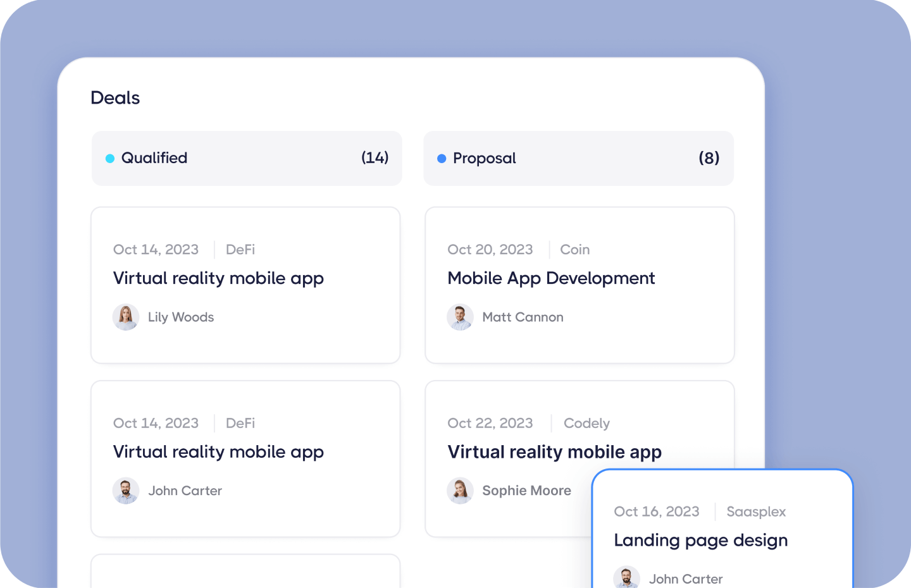Click John Carter's avatar in Qualified column

(126, 491)
